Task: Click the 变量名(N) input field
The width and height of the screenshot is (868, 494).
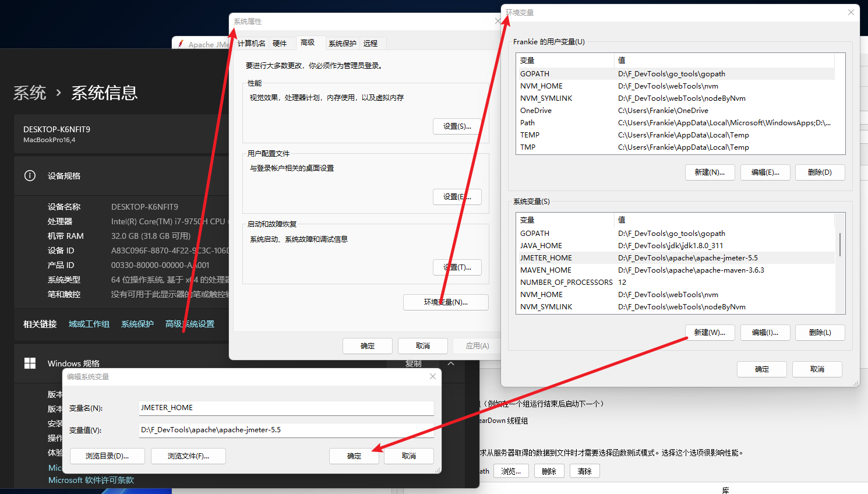Action: pos(287,408)
